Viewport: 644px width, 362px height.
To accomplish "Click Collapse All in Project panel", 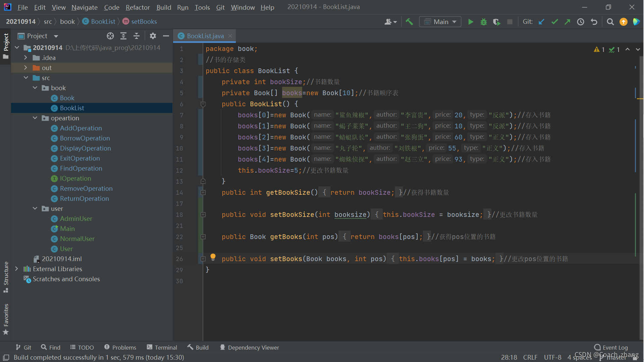I will coord(137,36).
